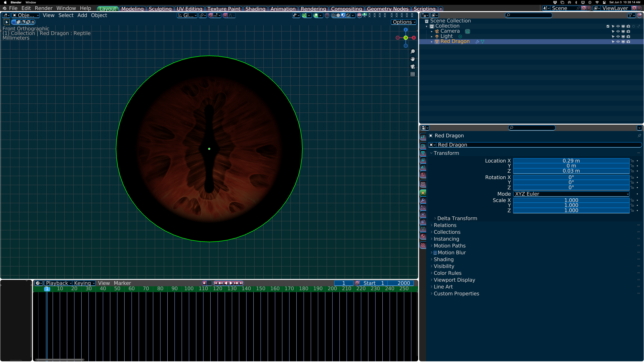Toggle Collection exclude checkbox in Outliner

608,26
